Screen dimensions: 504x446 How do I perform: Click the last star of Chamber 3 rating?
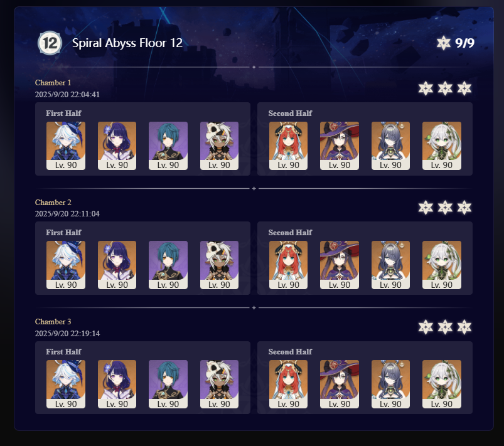tap(464, 327)
